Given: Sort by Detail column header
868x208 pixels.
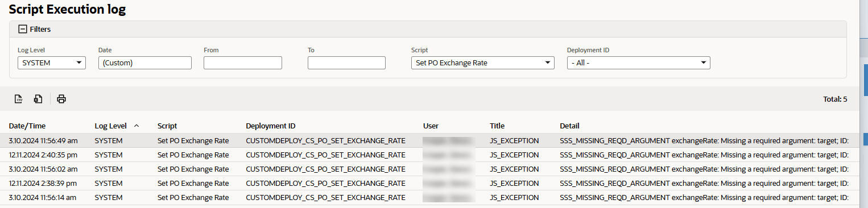Looking at the screenshot, I should pos(569,126).
